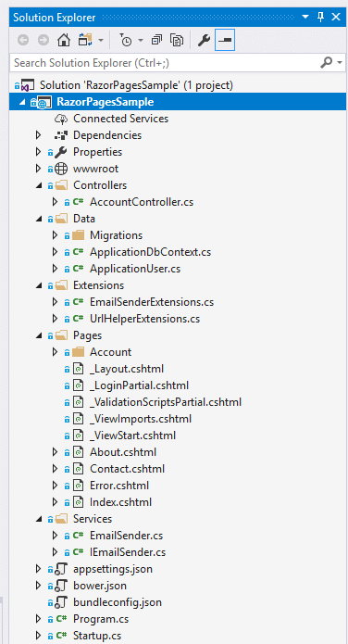348x644 pixels.
Task: Select the Index.cshtml page
Action: point(120,502)
